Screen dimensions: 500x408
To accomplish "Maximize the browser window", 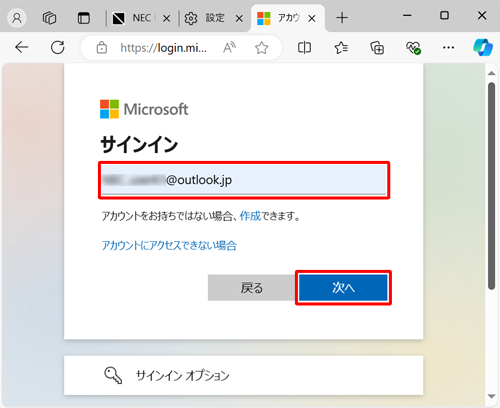I will 444,15.
